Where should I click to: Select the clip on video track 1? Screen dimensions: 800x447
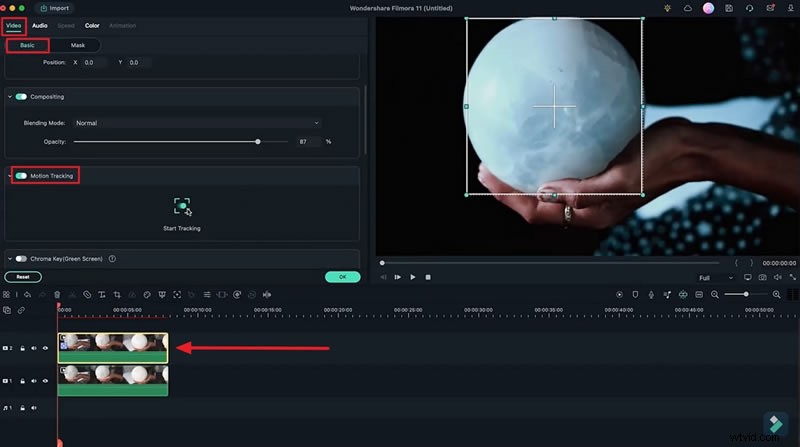click(x=113, y=381)
